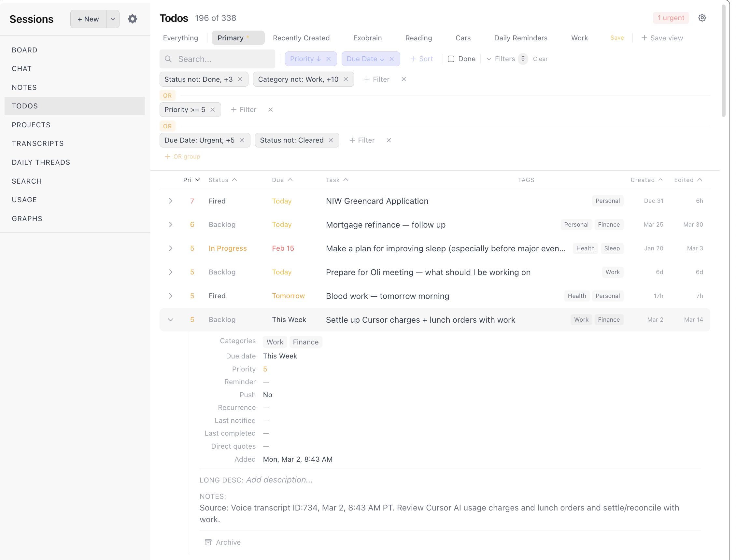Click the Todos view settings gear
This screenshot has height=560, width=736.
pos(702,18)
